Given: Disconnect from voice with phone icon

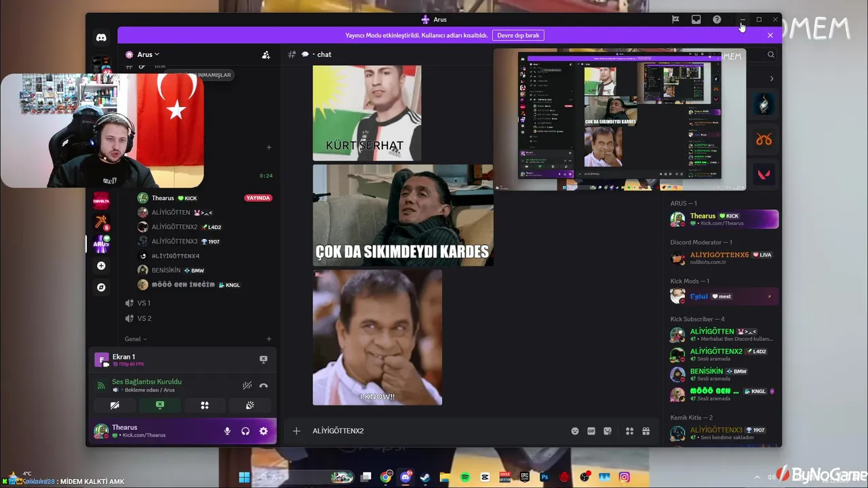Looking at the screenshot, I should (264, 386).
